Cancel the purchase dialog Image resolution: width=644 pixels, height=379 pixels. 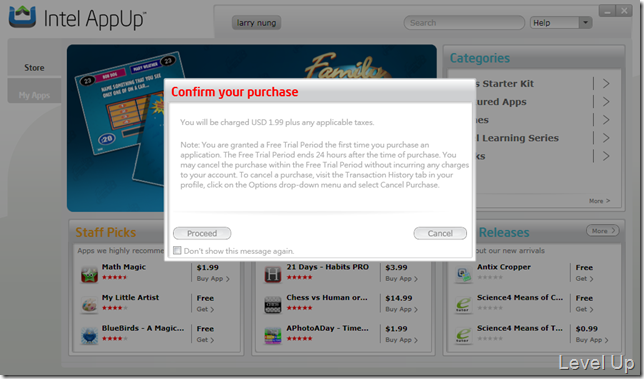point(440,233)
